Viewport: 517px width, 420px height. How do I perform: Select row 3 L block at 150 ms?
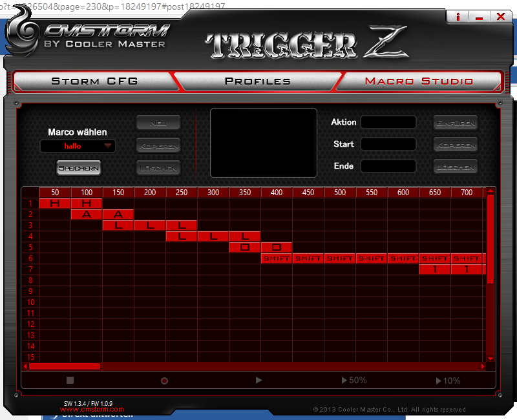118,226
